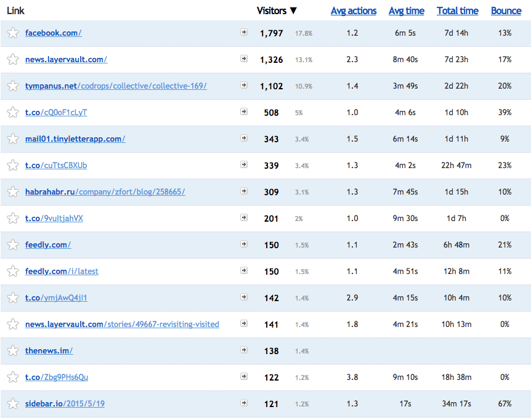Favorite the feedly.com/i/latest row star
This screenshot has height=420, width=531.
(x=13, y=271)
